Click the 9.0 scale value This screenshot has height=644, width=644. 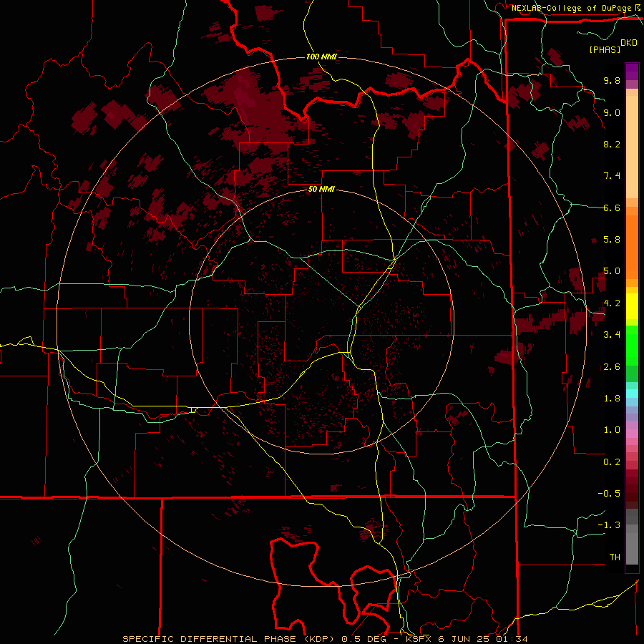[612, 113]
